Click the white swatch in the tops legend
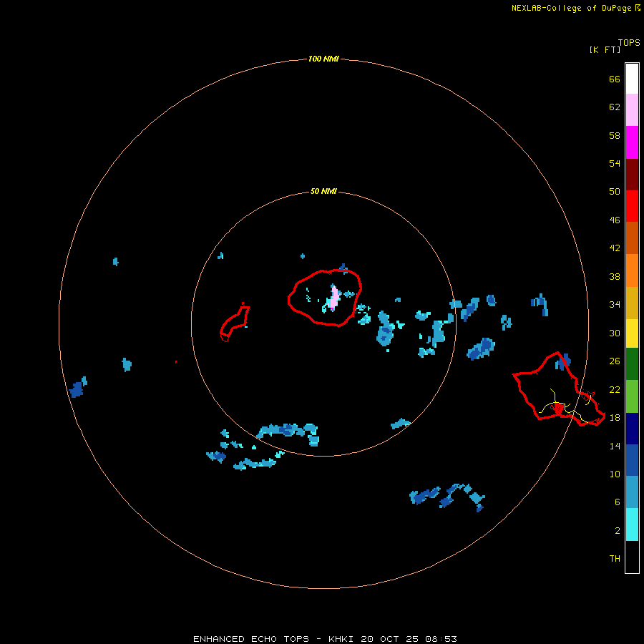The width and height of the screenshot is (644, 644). pyautogui.click(x=632, y=79)
